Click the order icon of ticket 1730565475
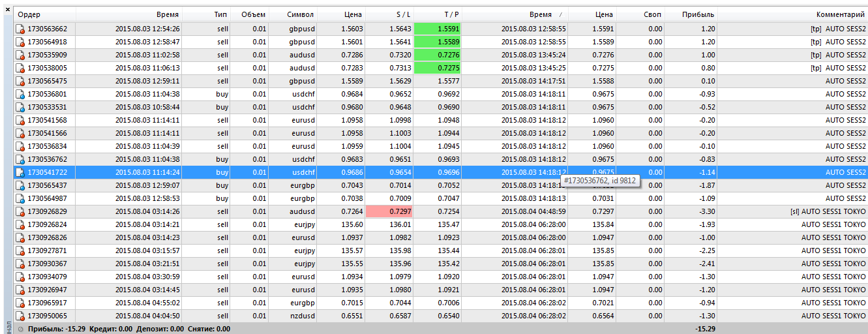The height and width of the screenshot is (334, 868). coord(20,81)
